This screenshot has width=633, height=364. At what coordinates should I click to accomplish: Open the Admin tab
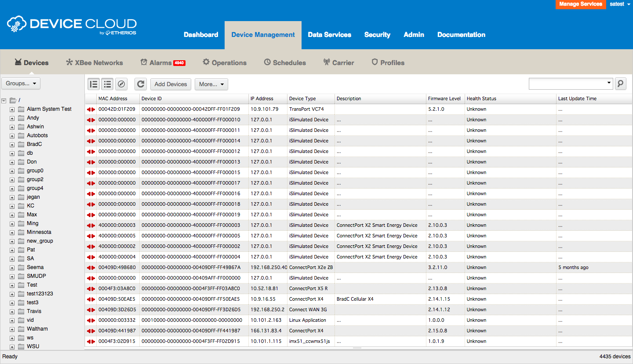click(414, 35)
